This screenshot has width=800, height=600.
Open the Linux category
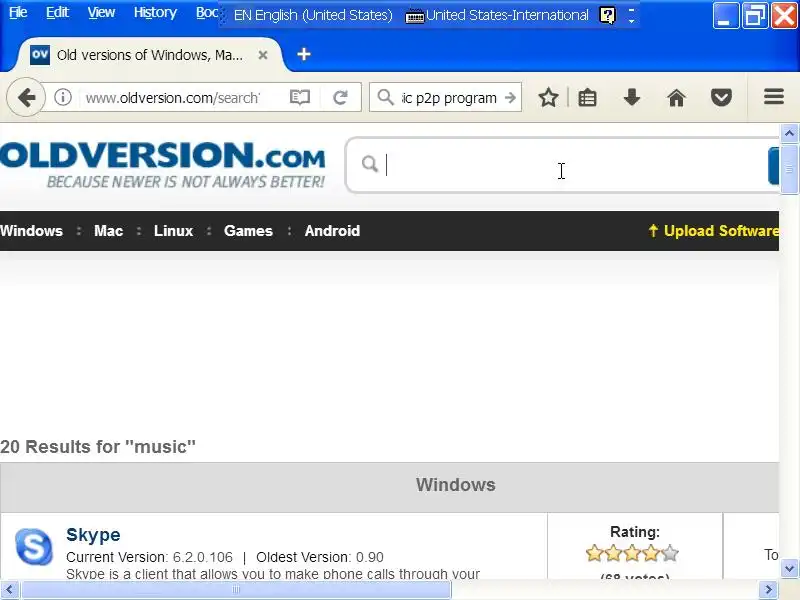point(173,231)
